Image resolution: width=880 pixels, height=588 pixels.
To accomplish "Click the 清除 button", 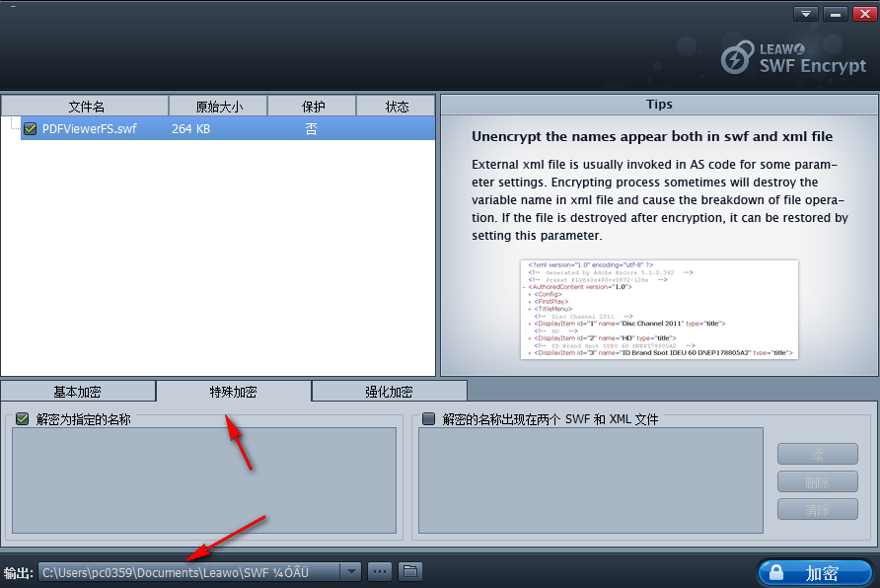I will coord(817,509).
